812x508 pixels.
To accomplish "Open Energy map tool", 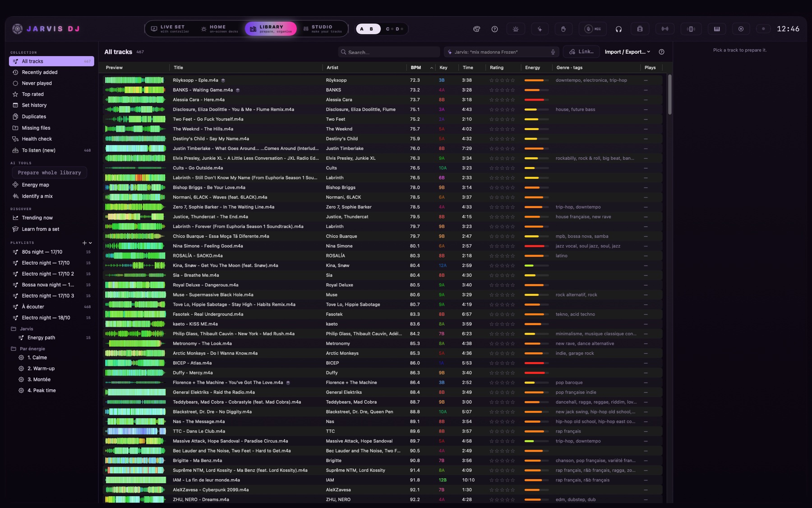I will click(x=51, y=185).
